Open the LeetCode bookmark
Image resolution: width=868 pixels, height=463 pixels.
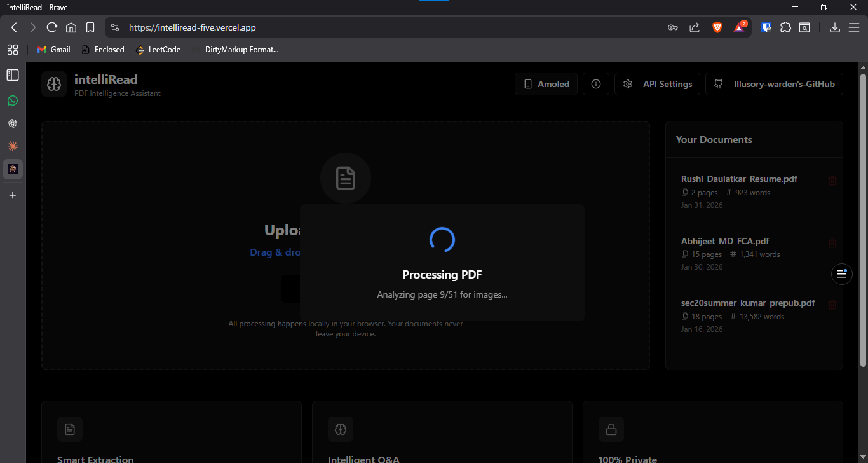tap(158, 50)
